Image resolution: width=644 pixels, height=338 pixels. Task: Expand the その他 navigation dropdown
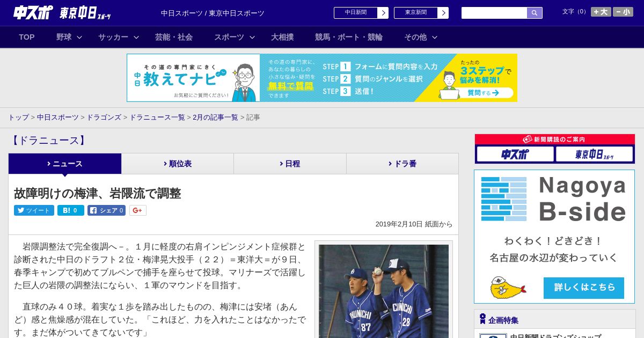pos(421,37)
